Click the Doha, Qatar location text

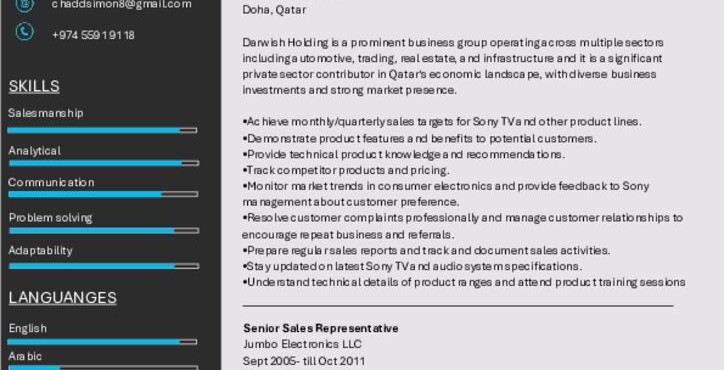pyautogui.click(x=274, y=10)
